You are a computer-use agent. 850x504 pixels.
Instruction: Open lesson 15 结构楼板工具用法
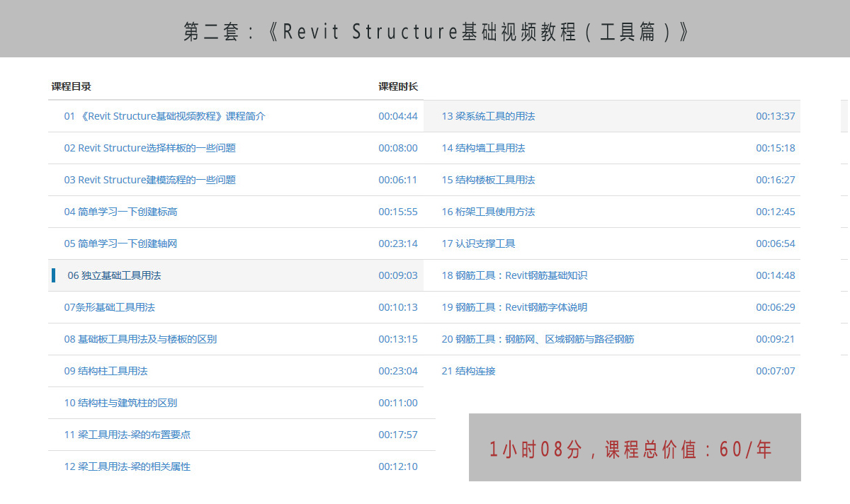tap(488, 180)
